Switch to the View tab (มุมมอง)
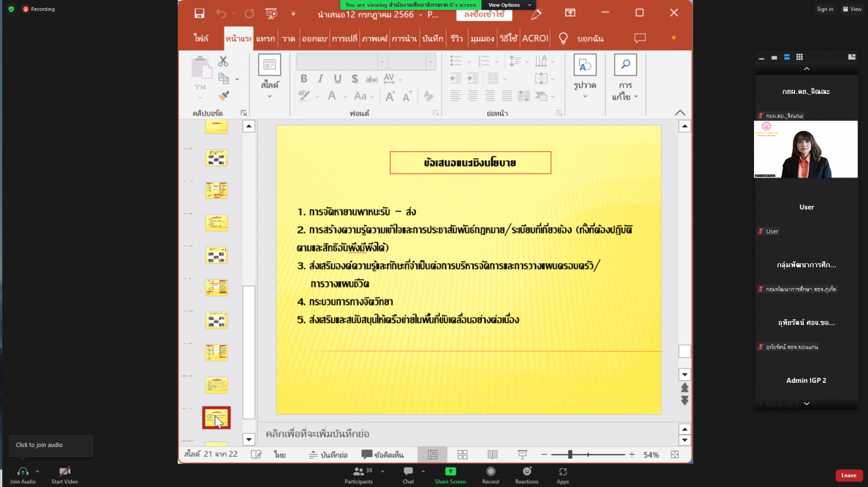 click(482, 38)
